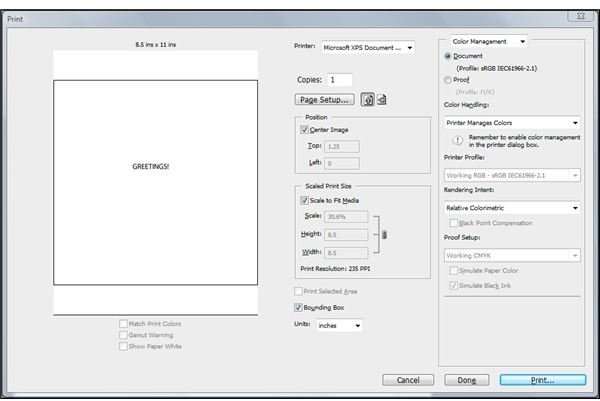600x401 pixels.
Task: Open the Color Management panel menu
Action: (x=484, y=41)
